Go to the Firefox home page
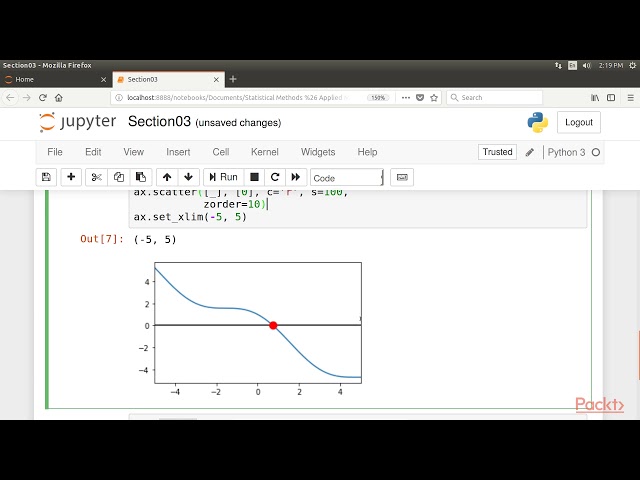This screenshot has width=640, height=480. [x=59, y=98]
